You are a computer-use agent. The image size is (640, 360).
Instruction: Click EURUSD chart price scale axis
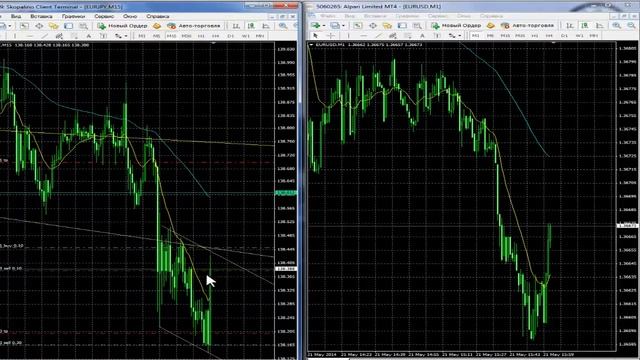[627, 196]
